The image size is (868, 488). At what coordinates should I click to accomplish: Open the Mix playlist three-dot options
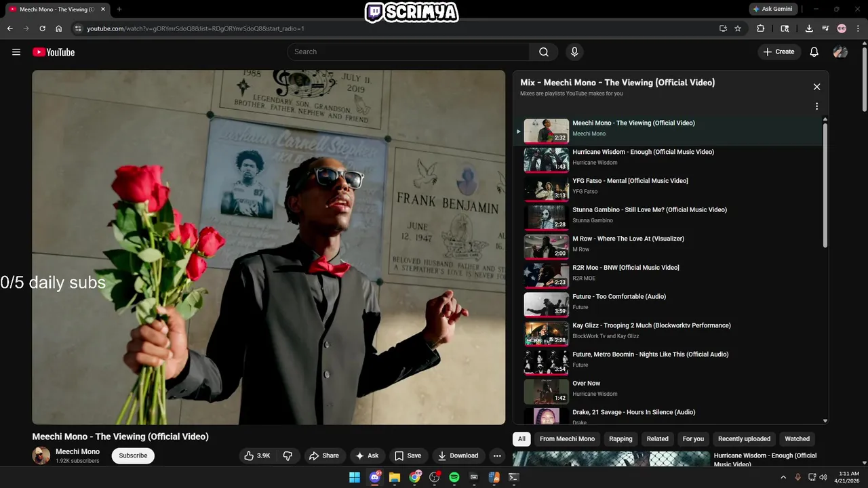click(x=816, y=106)
